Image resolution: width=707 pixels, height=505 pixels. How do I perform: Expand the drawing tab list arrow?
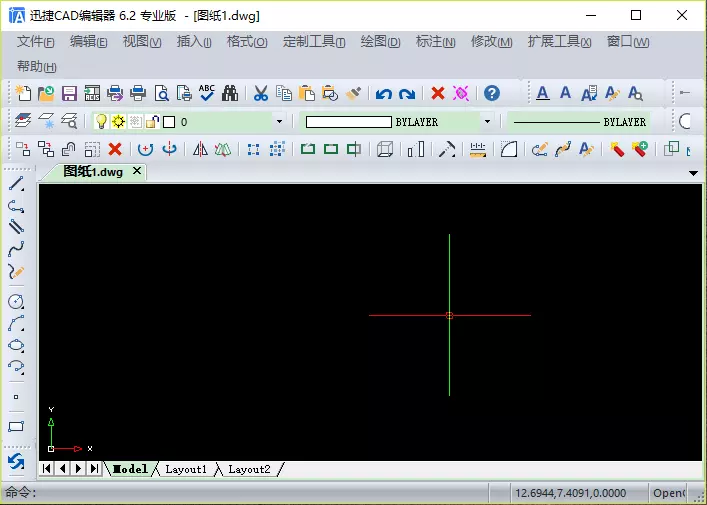694,173
